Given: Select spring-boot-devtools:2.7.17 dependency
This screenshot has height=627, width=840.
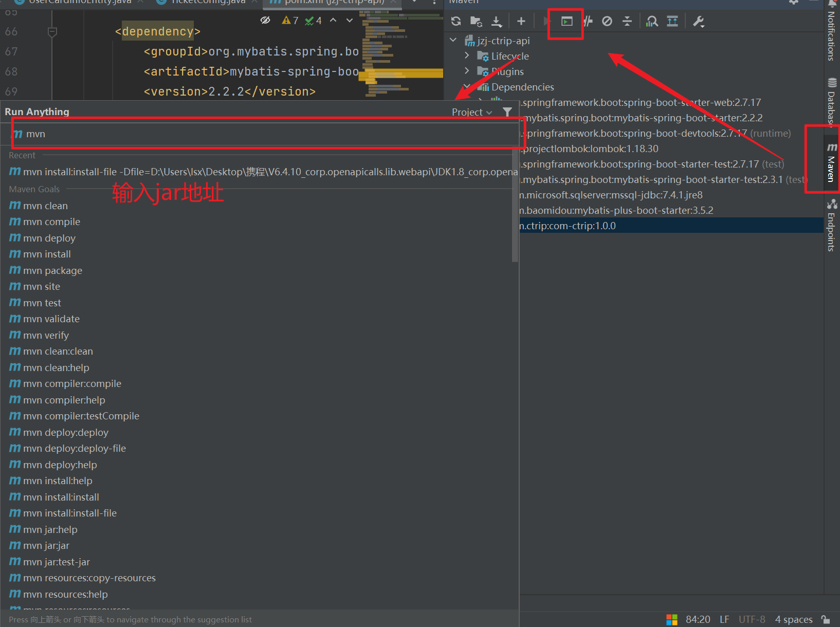Looking at the screenshot, I should click(x=655, y=133).
